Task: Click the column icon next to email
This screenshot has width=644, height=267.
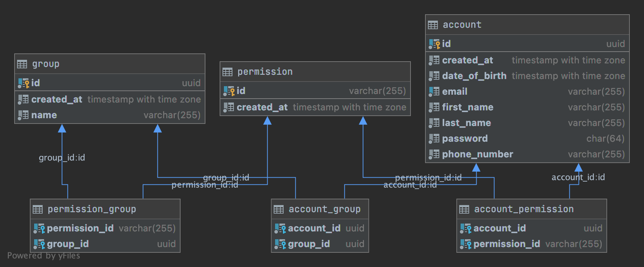Action: (x=434, y=92)
